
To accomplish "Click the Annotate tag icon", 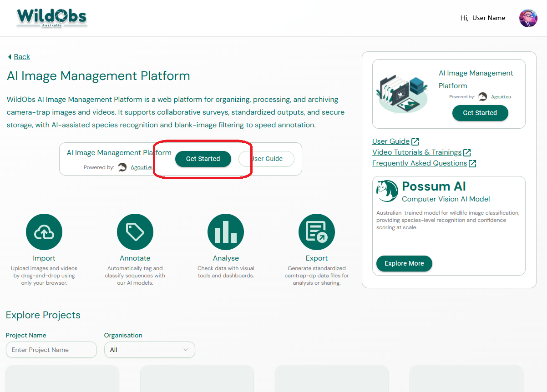I will [135, 232].
